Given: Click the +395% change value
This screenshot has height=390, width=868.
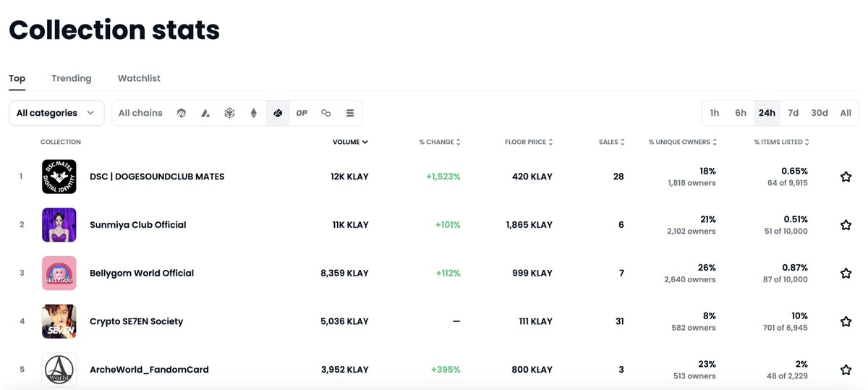Looking at the screenshot, I should tap(446, 370).
